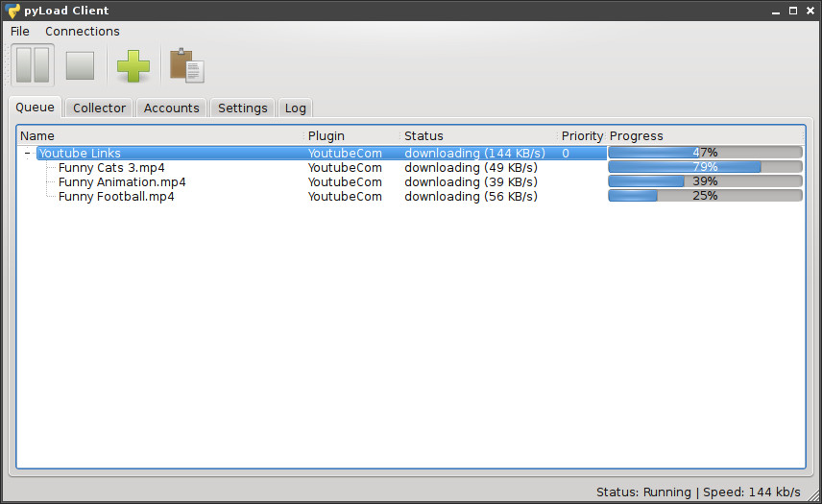Click the green plus add button
The image size is (822, 504).
point(133,66)
